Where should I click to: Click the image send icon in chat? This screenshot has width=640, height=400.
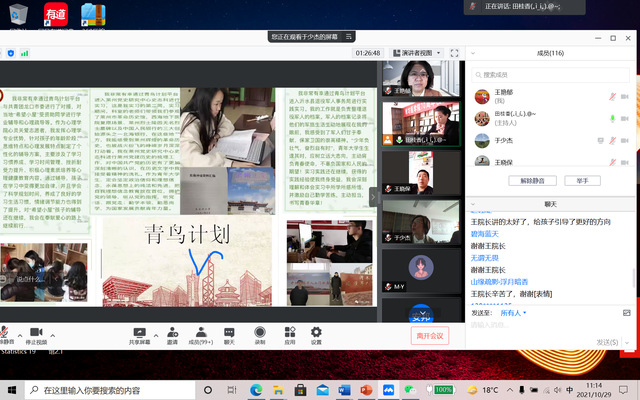pos(629,313)
